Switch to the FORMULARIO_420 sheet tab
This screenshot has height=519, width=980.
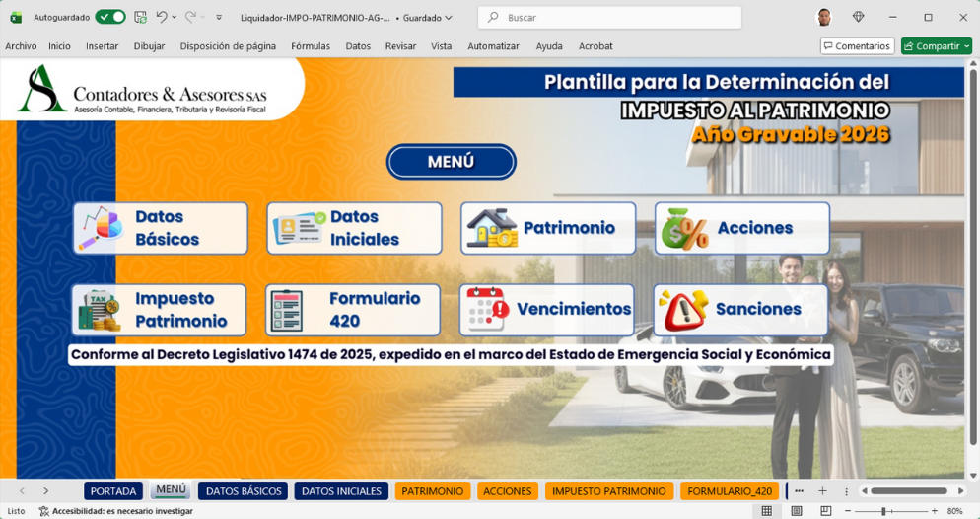coord(730,491)
